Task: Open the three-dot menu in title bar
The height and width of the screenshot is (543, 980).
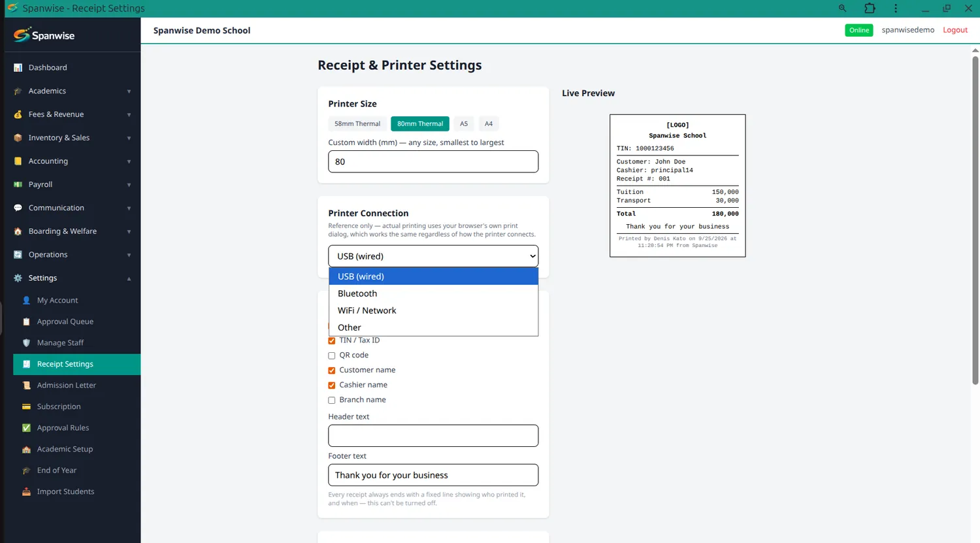Action: (896, 8)
